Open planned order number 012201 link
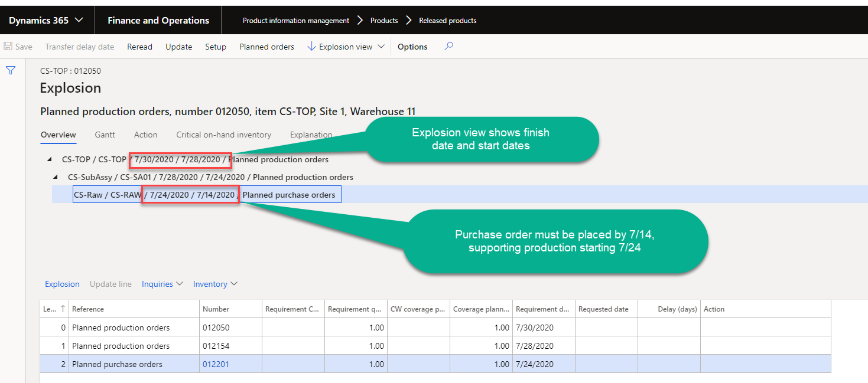868x383 pixels. pos(216,364)
